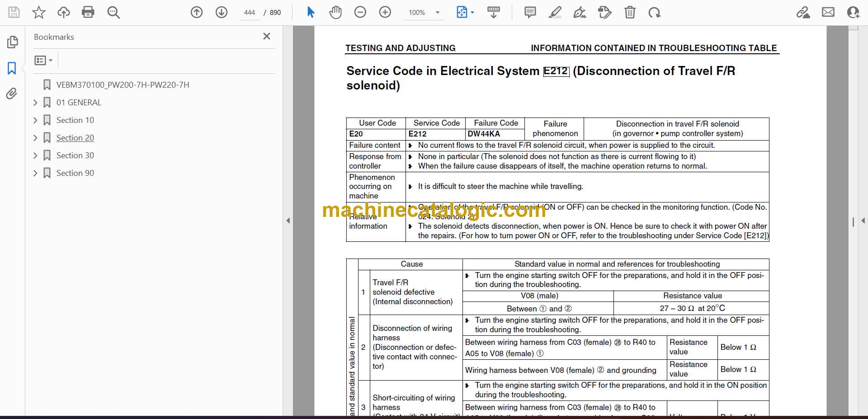The width and height of the screenshot is (868, 419).
Task: Send file by email envelope icon
Action: coord(828,12)
